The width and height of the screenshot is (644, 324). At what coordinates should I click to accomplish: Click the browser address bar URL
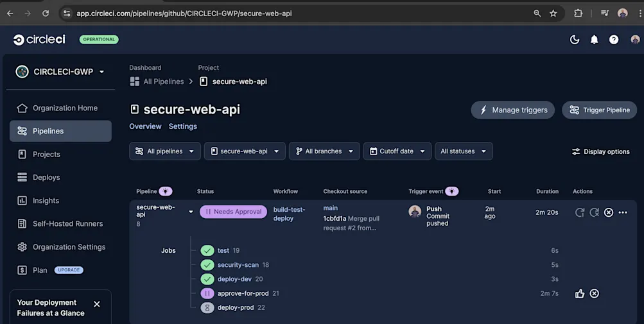[x=184, y=13]
